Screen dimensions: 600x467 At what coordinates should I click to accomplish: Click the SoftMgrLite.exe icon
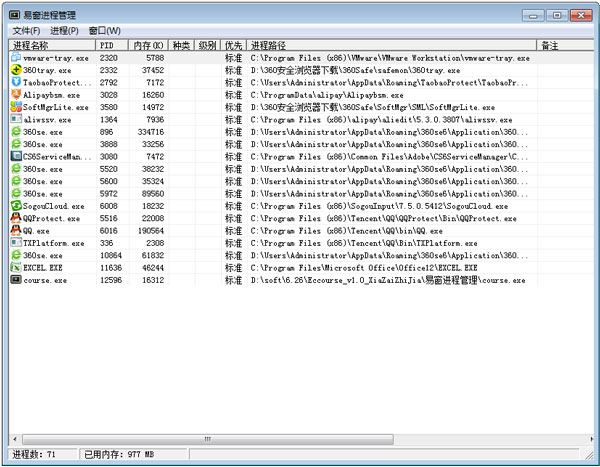click(x=16, y=107)
